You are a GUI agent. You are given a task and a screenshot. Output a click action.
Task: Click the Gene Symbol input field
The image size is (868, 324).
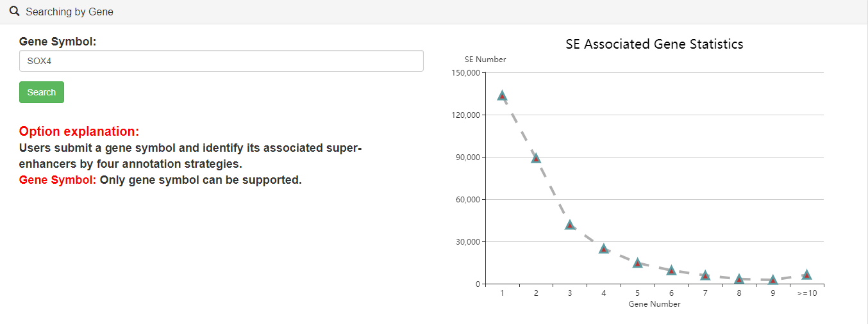tap(221, 61)
